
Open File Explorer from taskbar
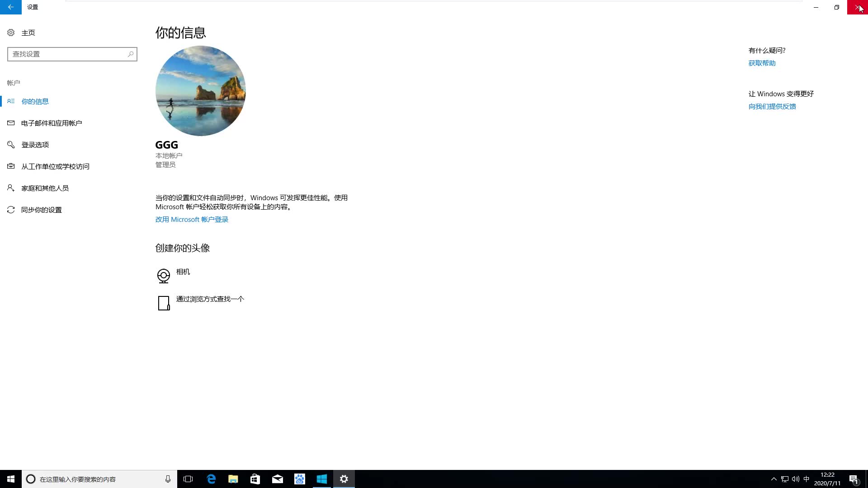pos(233,479)
